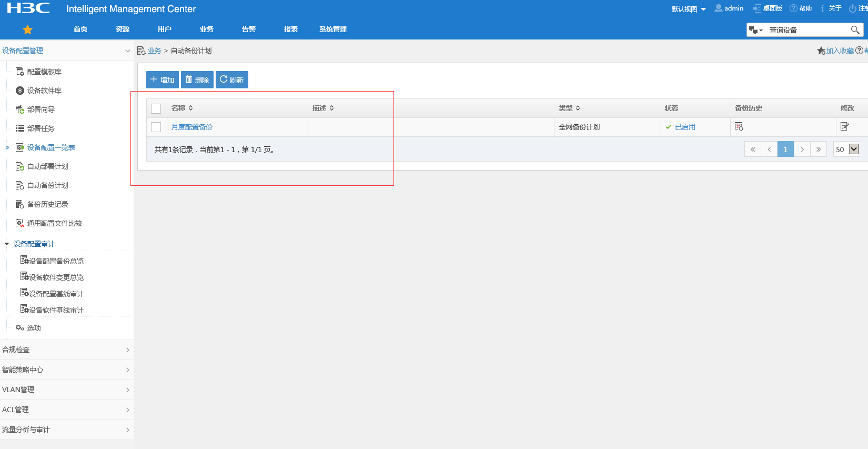Click the backup history icon for 月度配置备份
Viewport: 868px width, 449px height.
739,126
